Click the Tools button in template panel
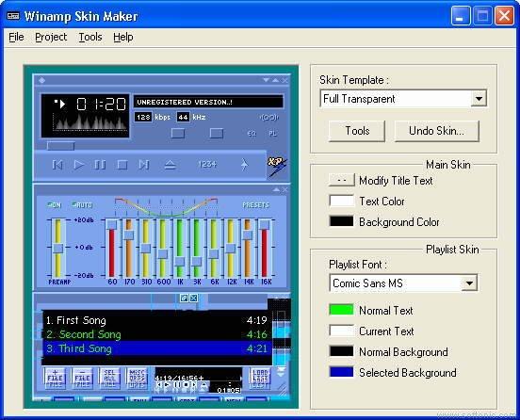The width and height of the screenshot is (520, 420). tap(357, 131)
